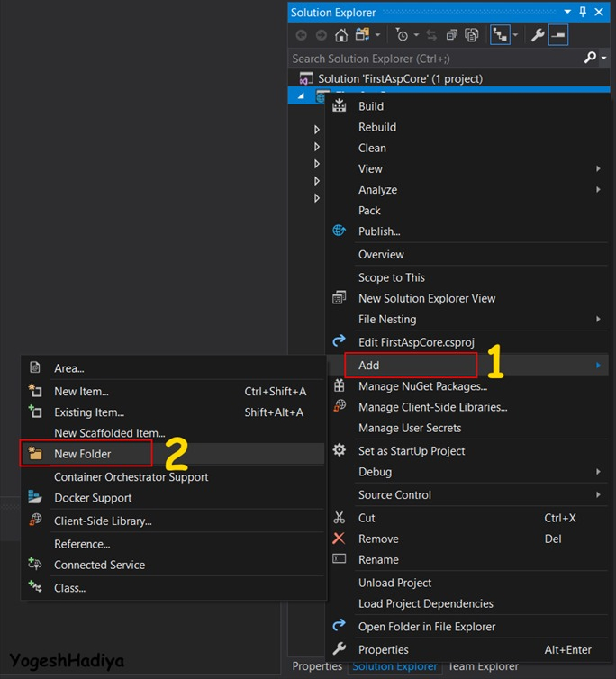The height and width of the screenshot is (679, 616).
Task: Click Edit FirstAspCore.csproj arrow icon
Action: pos(339,340)
